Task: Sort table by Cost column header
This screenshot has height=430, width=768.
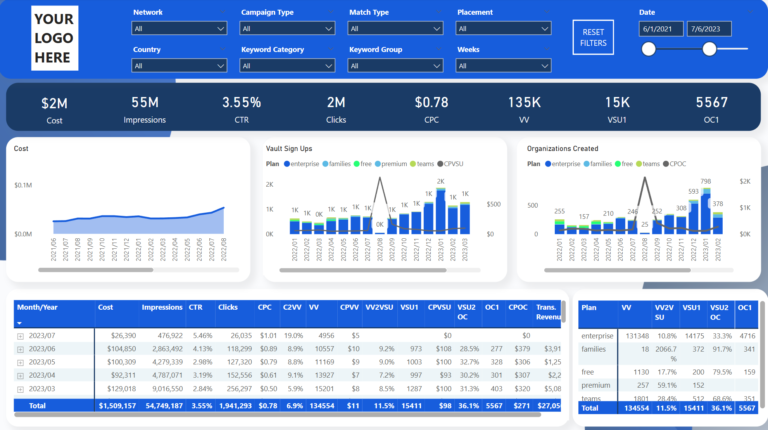Action: 105,307
